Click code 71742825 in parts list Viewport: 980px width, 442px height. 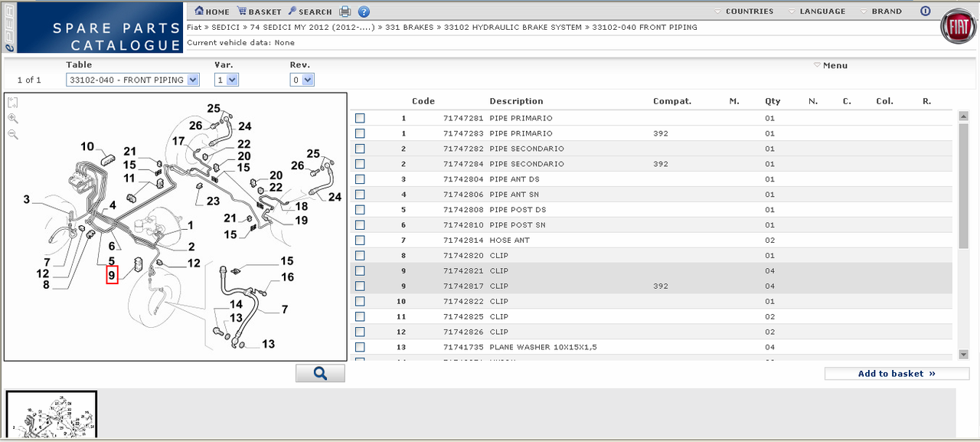[x=464, y=316]
